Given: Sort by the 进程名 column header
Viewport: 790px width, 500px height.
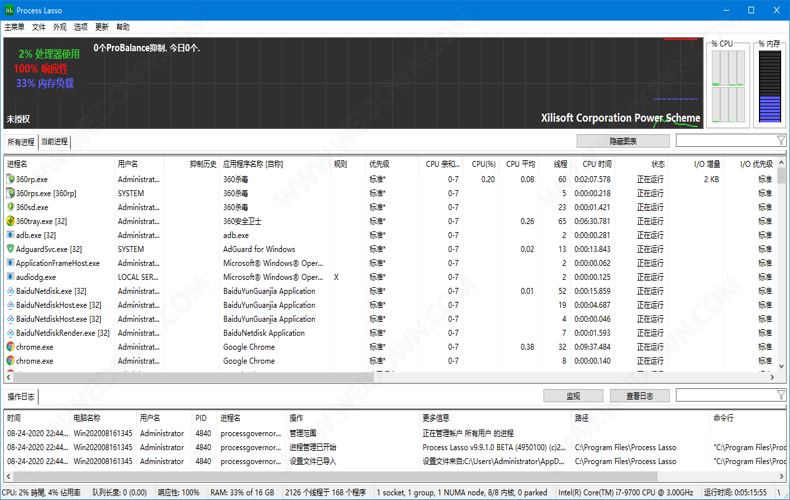Looking at the screenshot, I should point(59,164).
